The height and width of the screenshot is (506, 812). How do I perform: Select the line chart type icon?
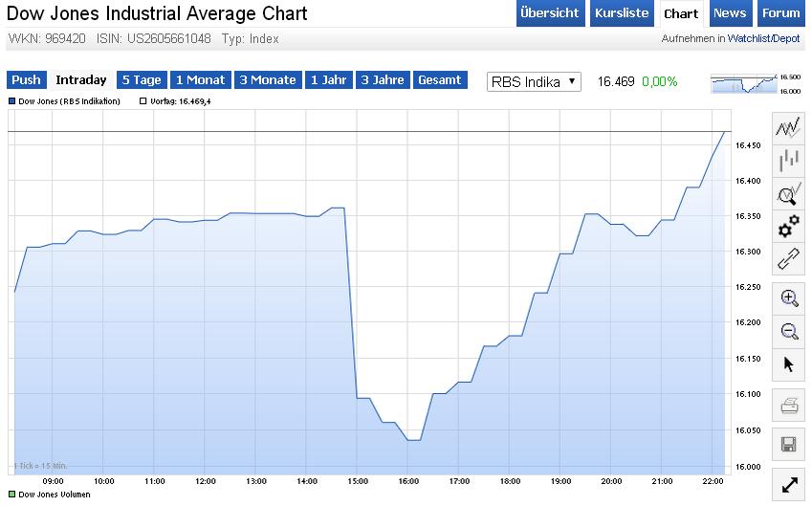[788, 127]
